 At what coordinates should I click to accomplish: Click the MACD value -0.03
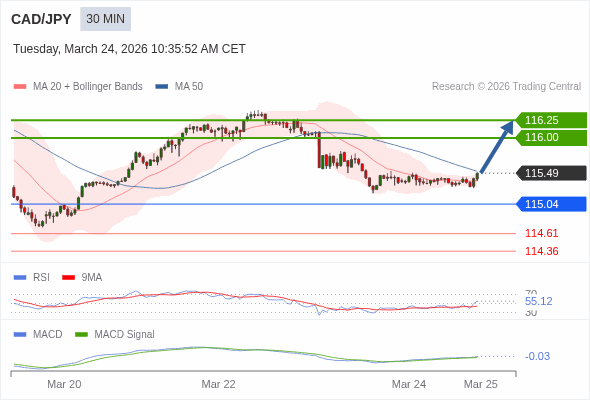pos(537,356)
